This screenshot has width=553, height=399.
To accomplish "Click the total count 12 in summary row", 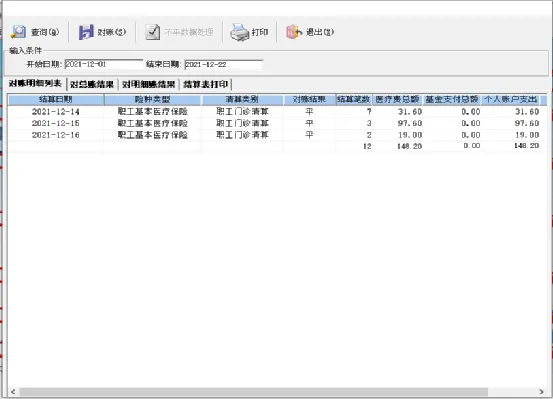I will point(367,146).
